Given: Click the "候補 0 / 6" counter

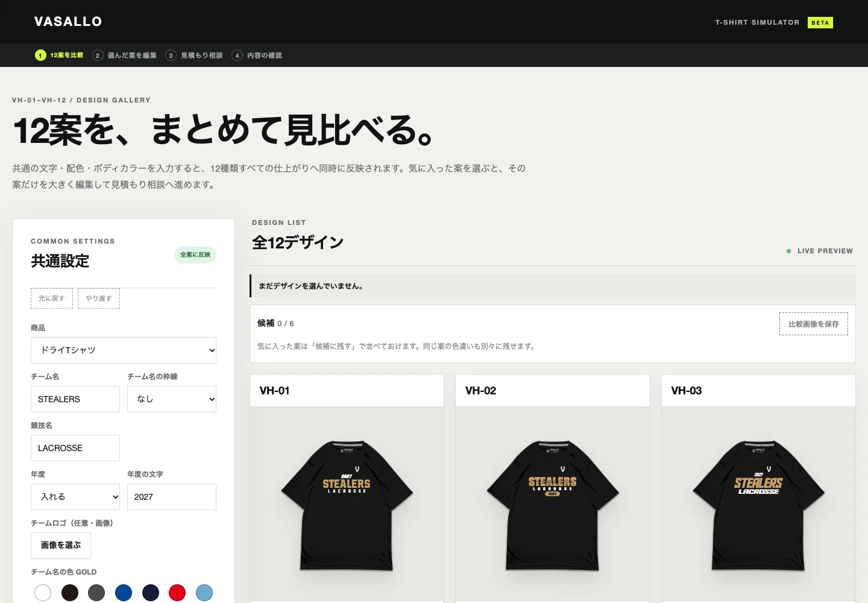Looking at the screenshot, I should tap(275, 323).
